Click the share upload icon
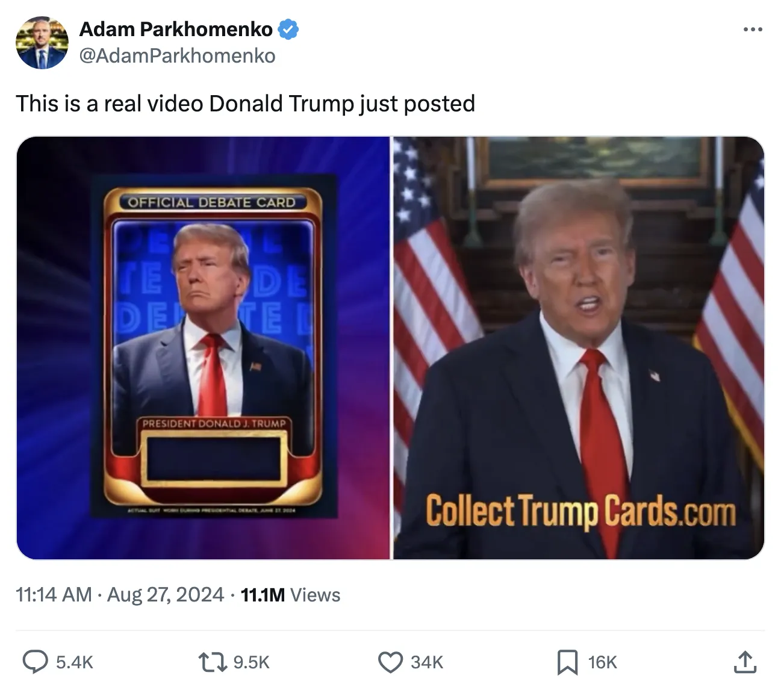This screenshot has width=784, height=696. coord(744,662)
